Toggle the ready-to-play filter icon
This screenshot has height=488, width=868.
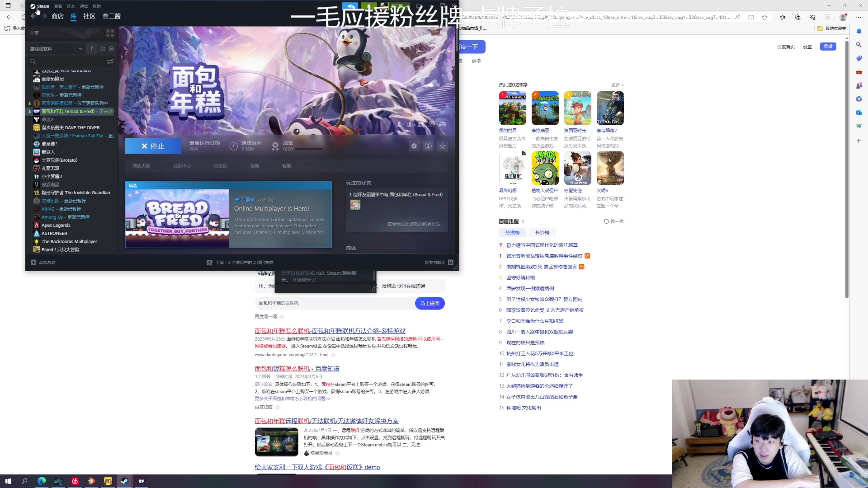[x=112, y=48]
